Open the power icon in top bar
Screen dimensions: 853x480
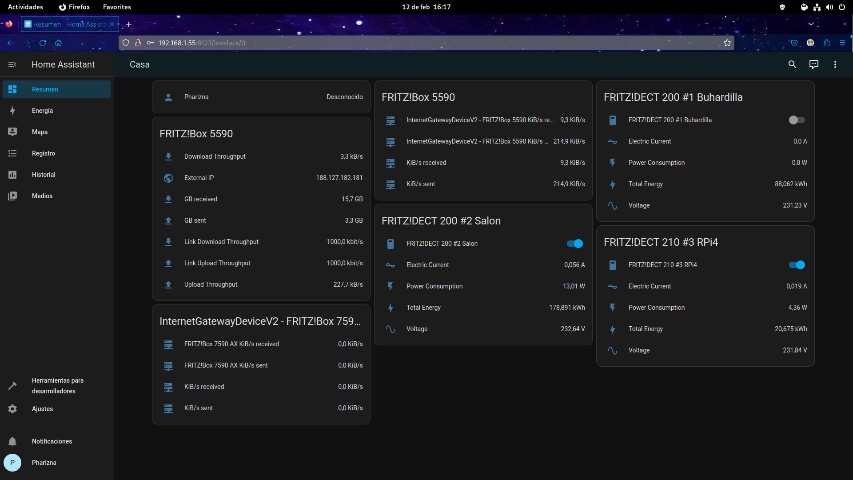[x=842, y=7]
